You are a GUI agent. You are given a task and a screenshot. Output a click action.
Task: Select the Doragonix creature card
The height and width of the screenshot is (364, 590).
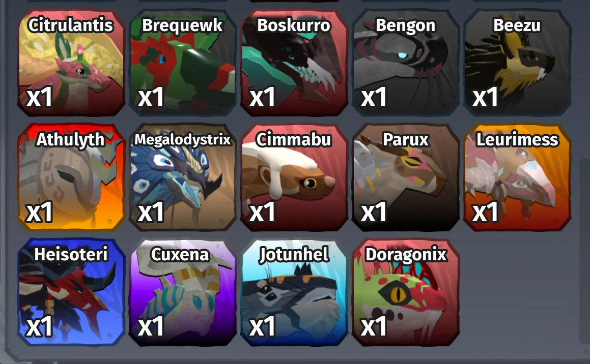point(405,292)
